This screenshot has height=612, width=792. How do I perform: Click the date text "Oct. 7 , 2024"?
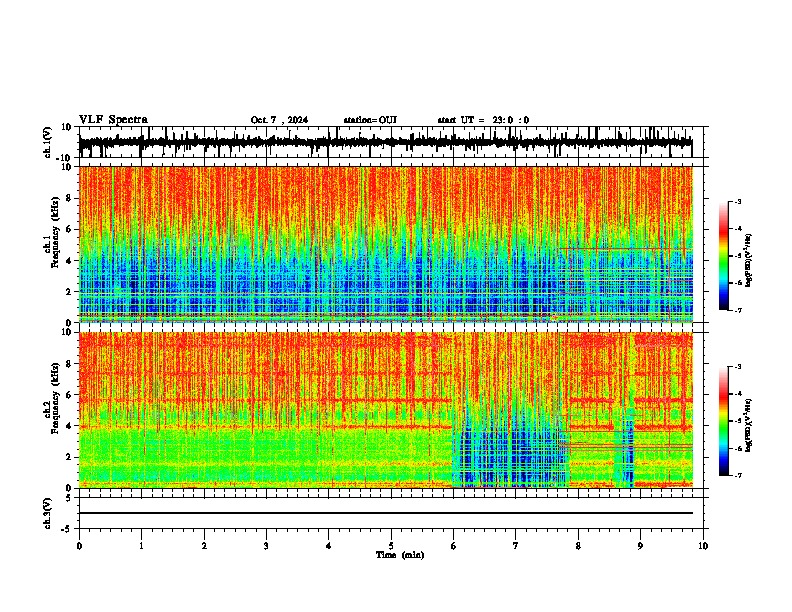click(279, 120)
